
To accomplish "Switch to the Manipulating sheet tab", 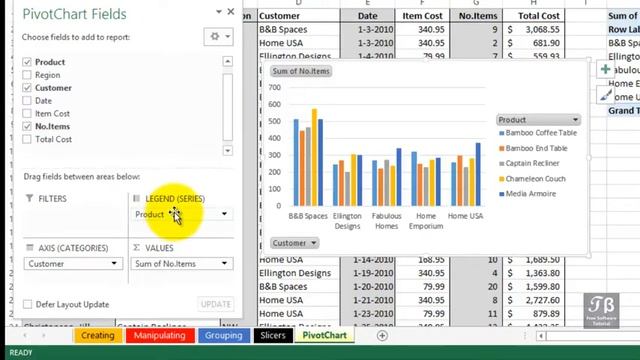I will point(160,336).
